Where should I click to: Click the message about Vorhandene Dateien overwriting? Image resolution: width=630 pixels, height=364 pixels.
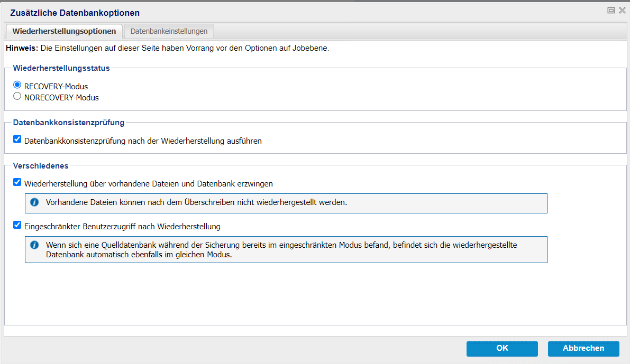[196, 202]
